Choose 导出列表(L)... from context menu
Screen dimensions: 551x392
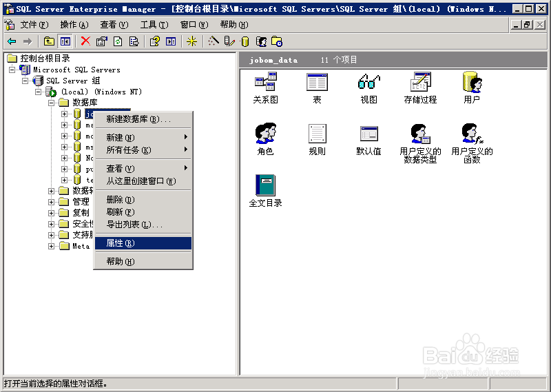click(143, 225)
